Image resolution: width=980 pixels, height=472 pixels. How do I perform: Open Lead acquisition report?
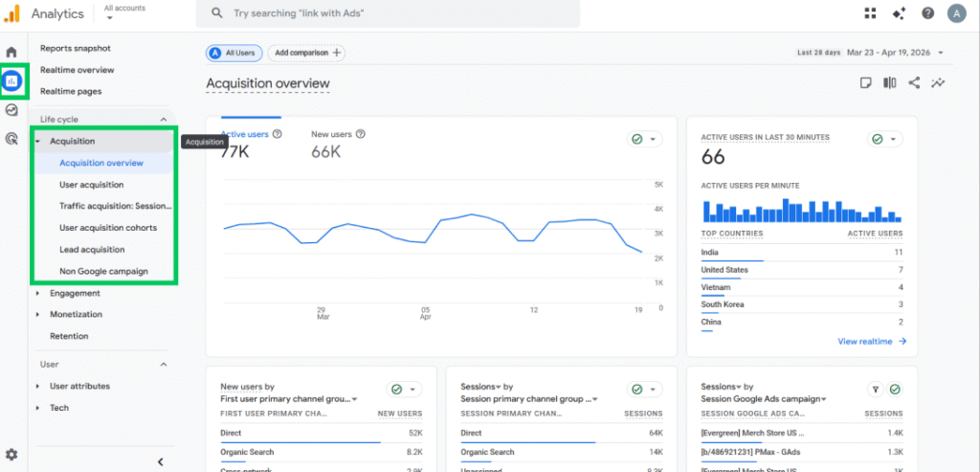pos(93,250)
